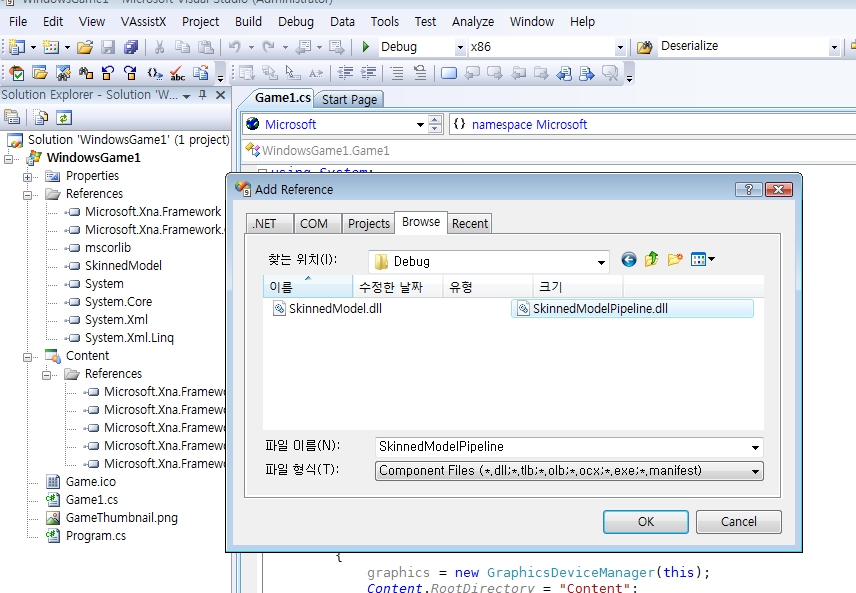Sort files by the 크기 column header
856x593 pixels.
(x=578, y=287)
